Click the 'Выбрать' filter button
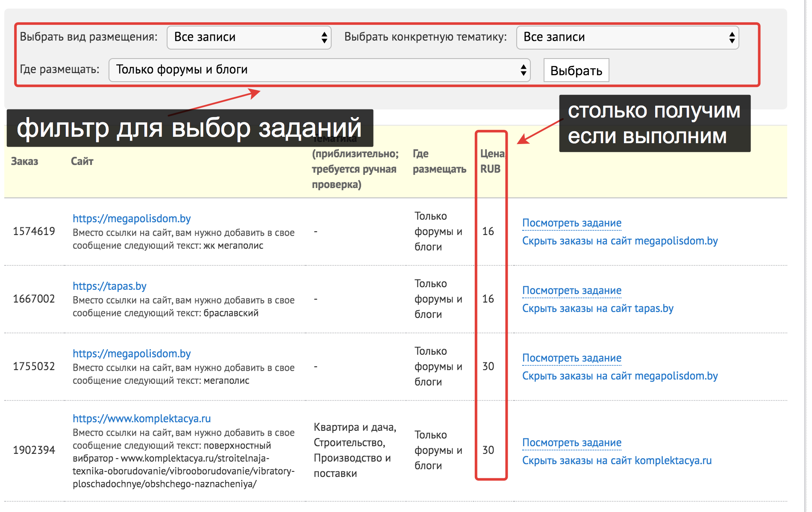Viewport: 812px width, 512px height. 576,70
